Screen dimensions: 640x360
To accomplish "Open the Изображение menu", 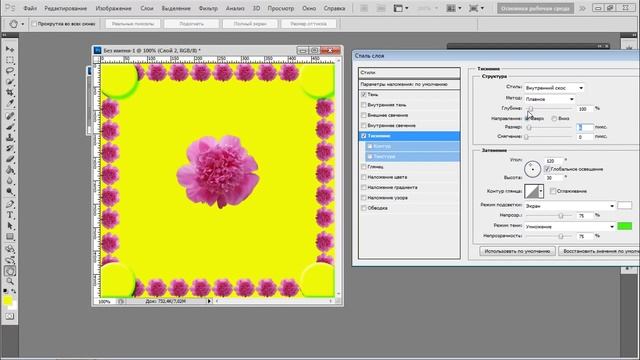I will pos(113,8).
